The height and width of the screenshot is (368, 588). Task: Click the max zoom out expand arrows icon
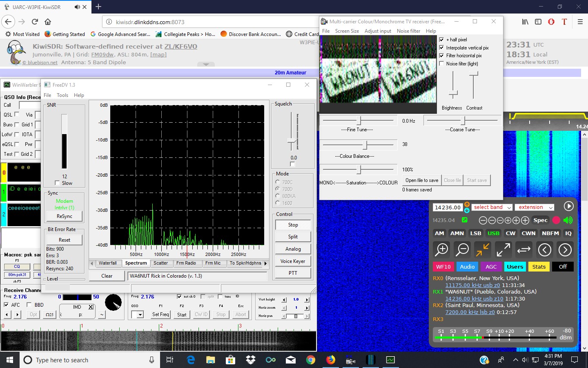tap(503, 249)
